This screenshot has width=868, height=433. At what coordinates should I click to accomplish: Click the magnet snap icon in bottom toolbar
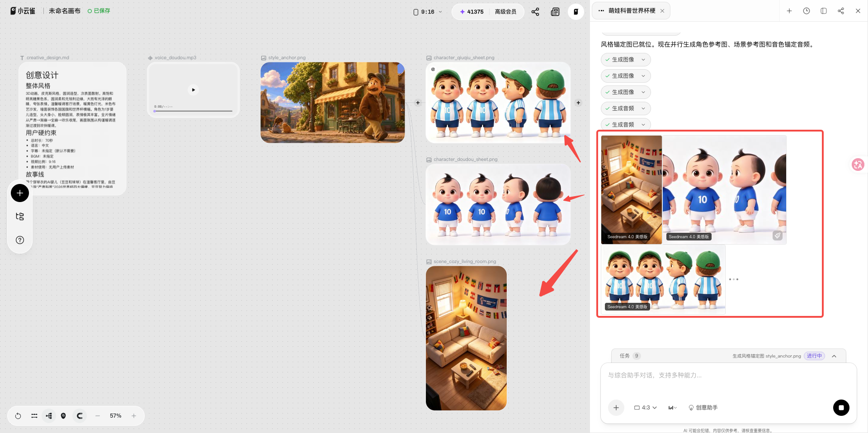click(x=80, y=416)
